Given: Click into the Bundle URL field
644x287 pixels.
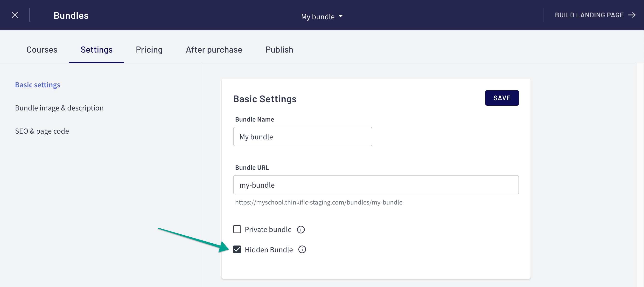Looking at the screenshot, I should (x=376, y=184).
